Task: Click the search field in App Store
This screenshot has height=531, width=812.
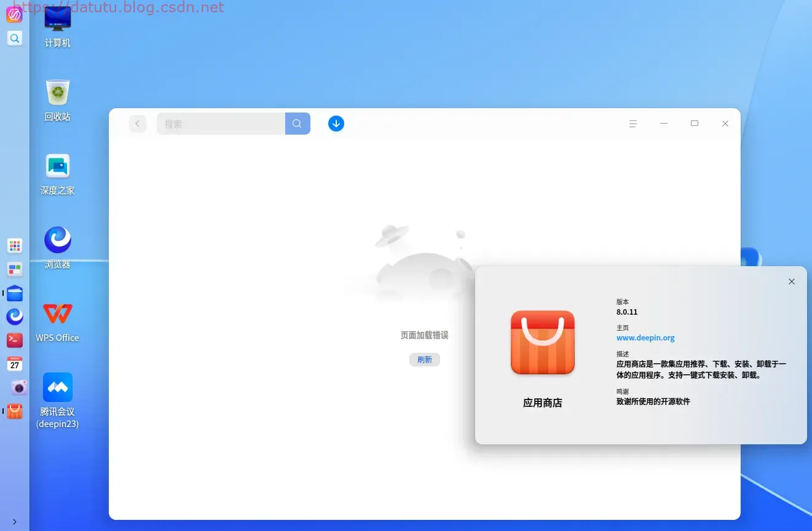Action: 221,124
